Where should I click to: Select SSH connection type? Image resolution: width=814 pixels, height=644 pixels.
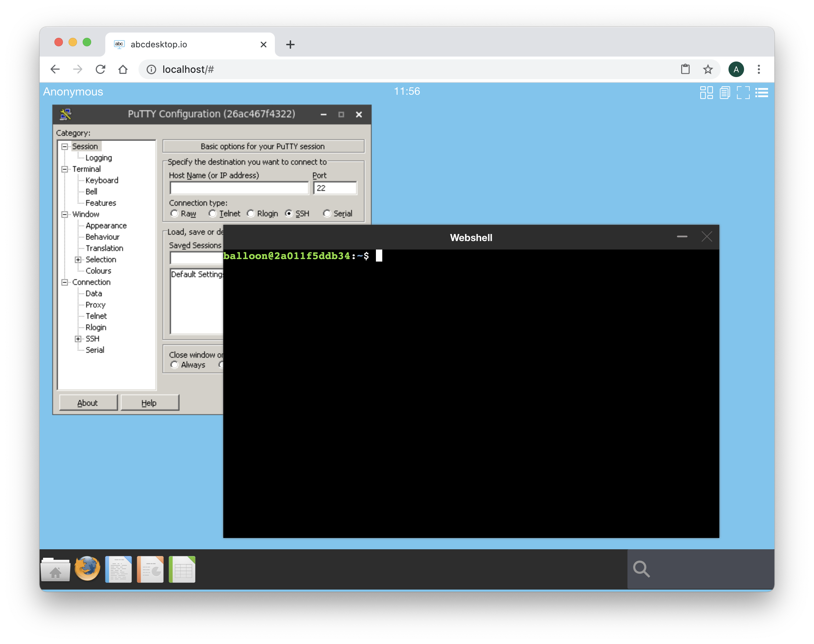click(297, 214)
